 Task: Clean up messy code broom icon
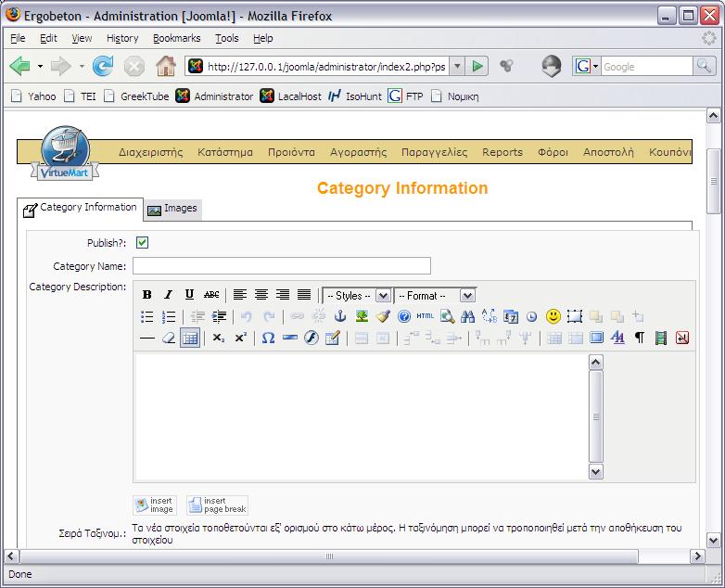(x=383, y=317)
